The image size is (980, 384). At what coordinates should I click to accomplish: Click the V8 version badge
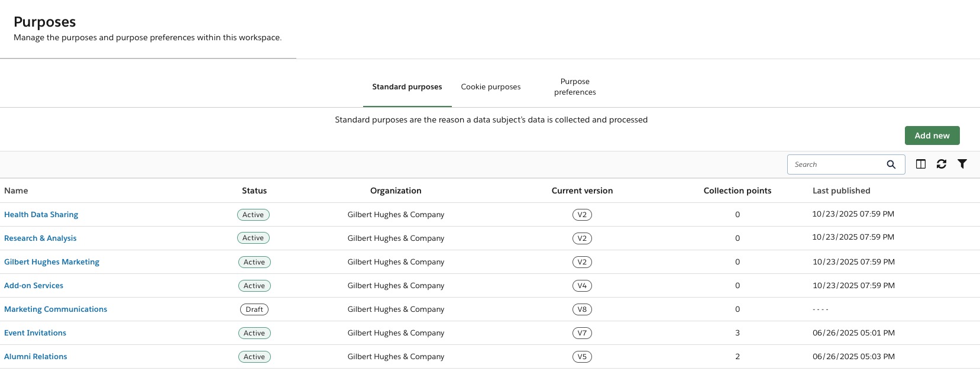point(582,309)
